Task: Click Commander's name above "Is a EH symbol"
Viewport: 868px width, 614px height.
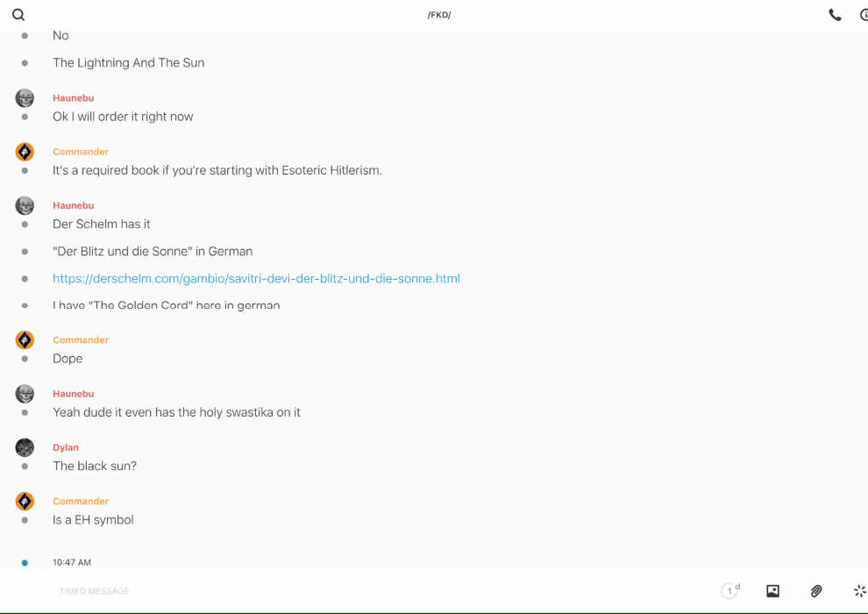Action: 81,502
